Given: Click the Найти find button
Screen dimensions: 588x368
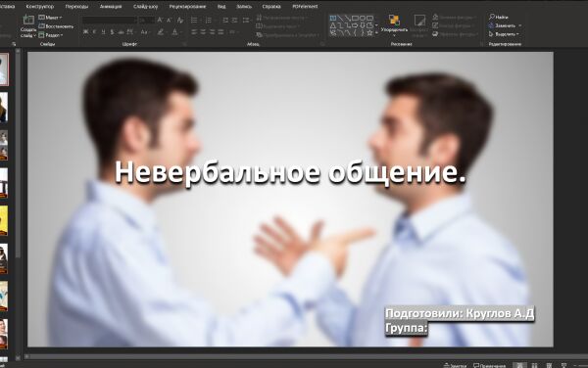Looking at the screenshot, I should coord(499,17).
